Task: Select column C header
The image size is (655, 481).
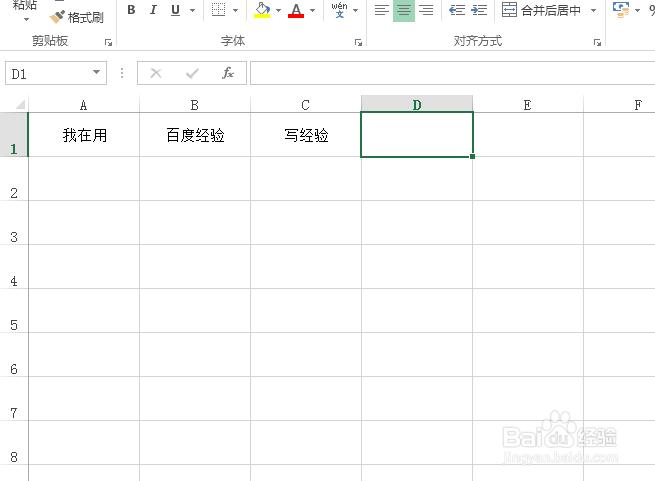Action: (305, 104)
